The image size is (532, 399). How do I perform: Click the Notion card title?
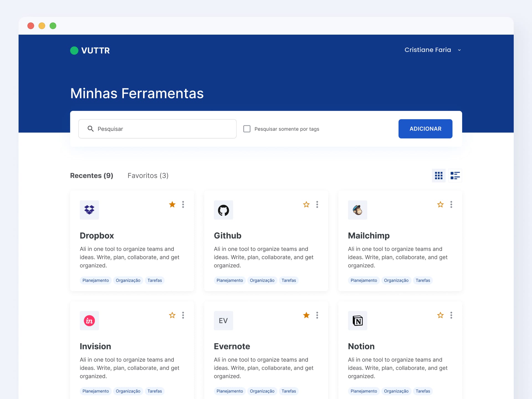tap(361, 346)
